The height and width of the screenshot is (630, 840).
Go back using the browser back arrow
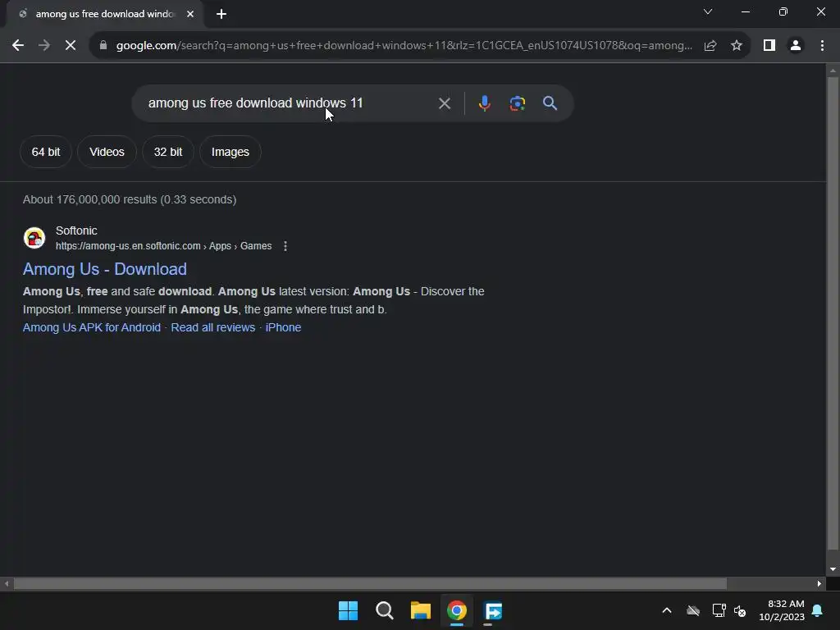[18, 46]
